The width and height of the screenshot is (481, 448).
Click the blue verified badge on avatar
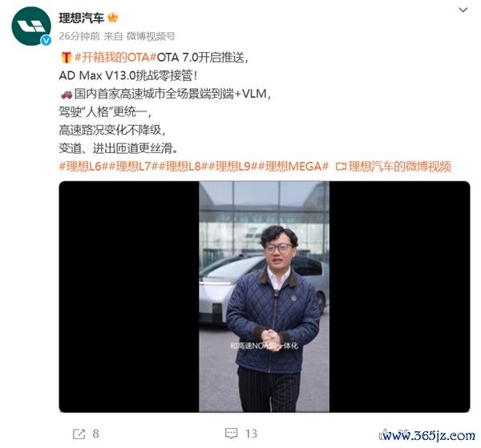click(46, 41)
